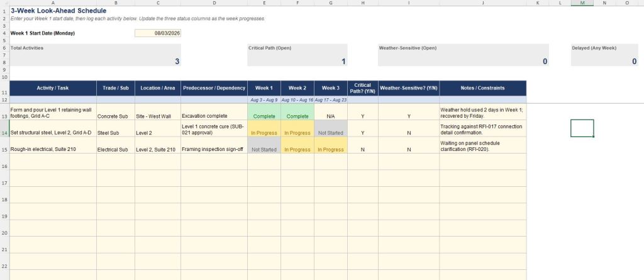Select row 14 via its row number
The image size is (644, 280).
point(4,129)
